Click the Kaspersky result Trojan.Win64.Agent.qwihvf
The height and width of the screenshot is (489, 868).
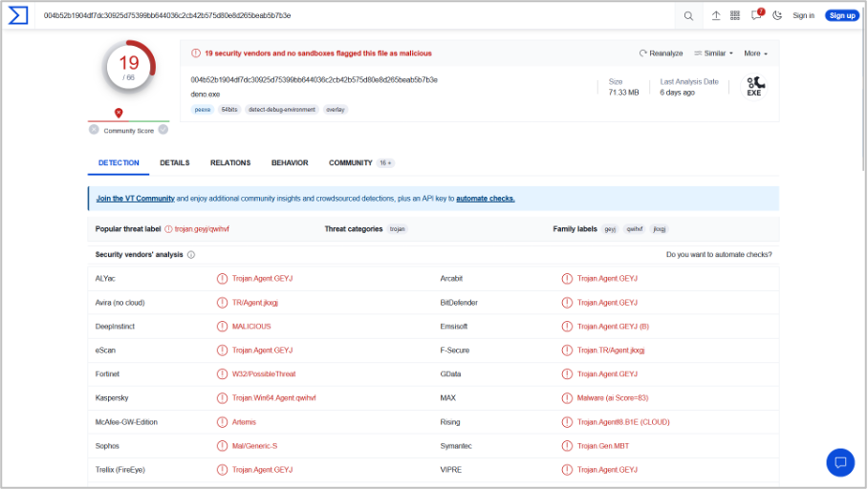click(274, 397)
